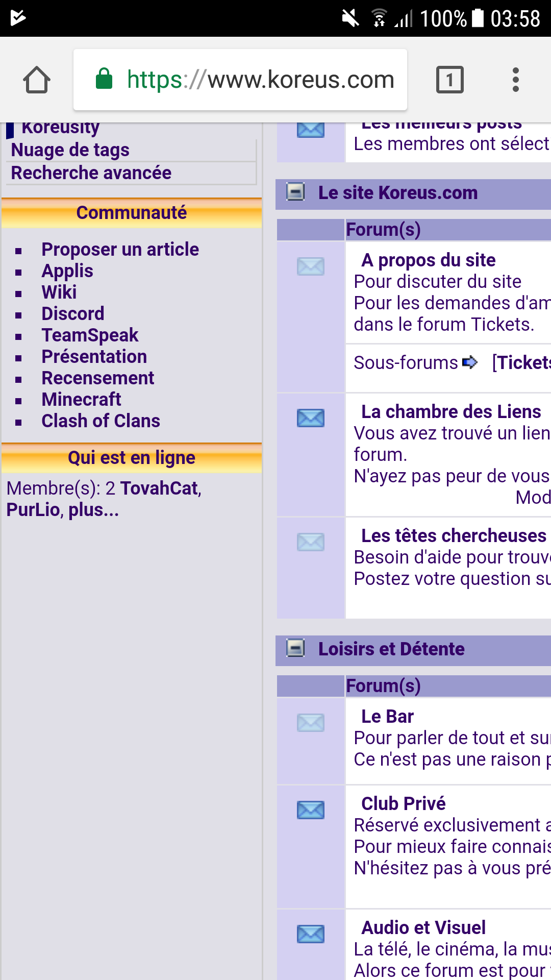Open the browser tab switcher
Viewport: 551px width, 980px height.
449,80
